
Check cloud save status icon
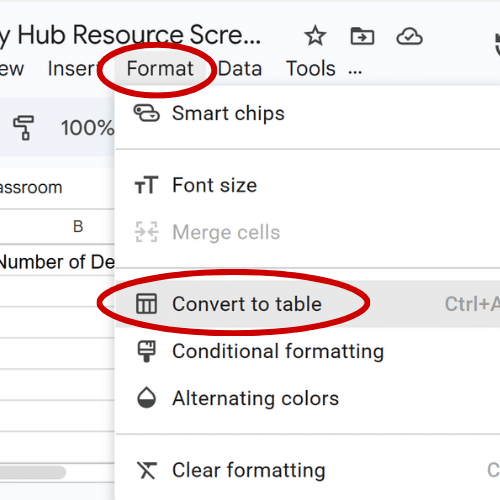pos(409,36)
